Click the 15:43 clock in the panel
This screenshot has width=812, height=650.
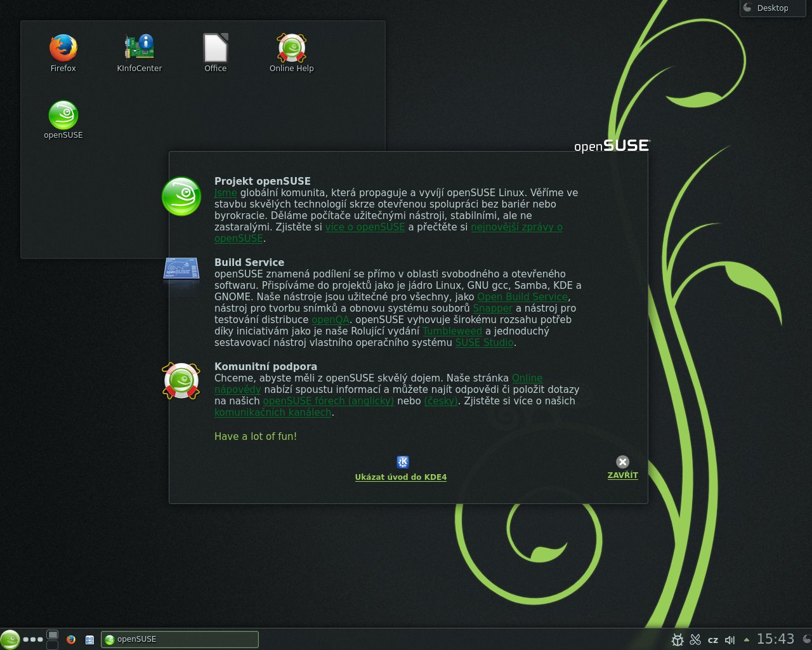click(x=775, y=639)
